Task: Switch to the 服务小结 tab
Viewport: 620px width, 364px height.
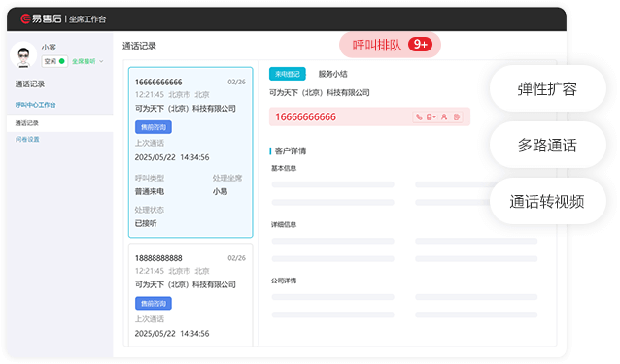Action: 333,74
